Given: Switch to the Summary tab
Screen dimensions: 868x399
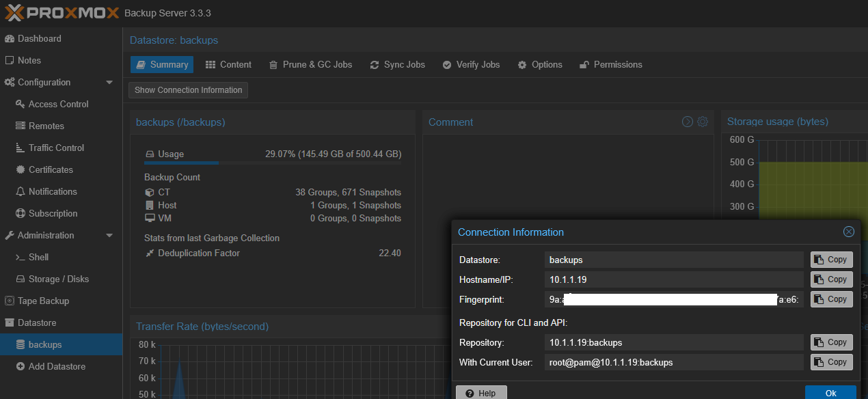Looking at the screenshot, I should (x=162, y=64).
